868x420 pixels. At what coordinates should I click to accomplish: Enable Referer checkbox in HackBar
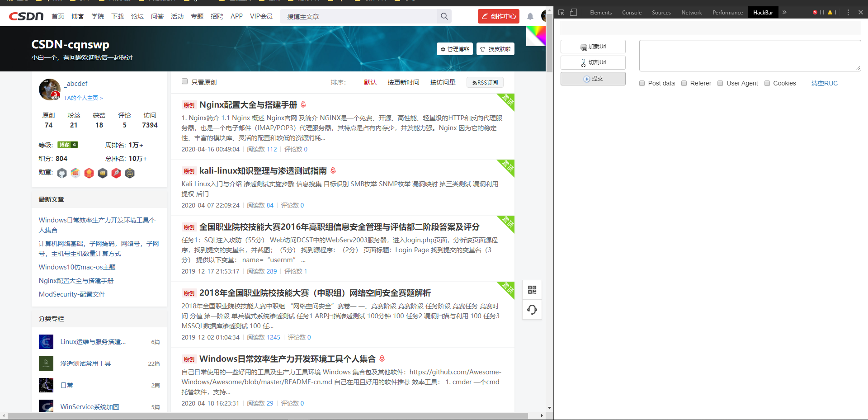pos(684,83)
